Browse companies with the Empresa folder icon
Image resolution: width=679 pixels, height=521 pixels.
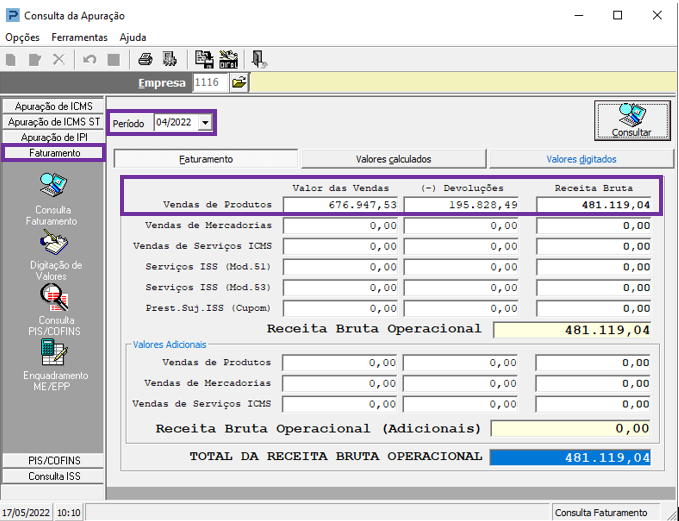tap(239, 83)
